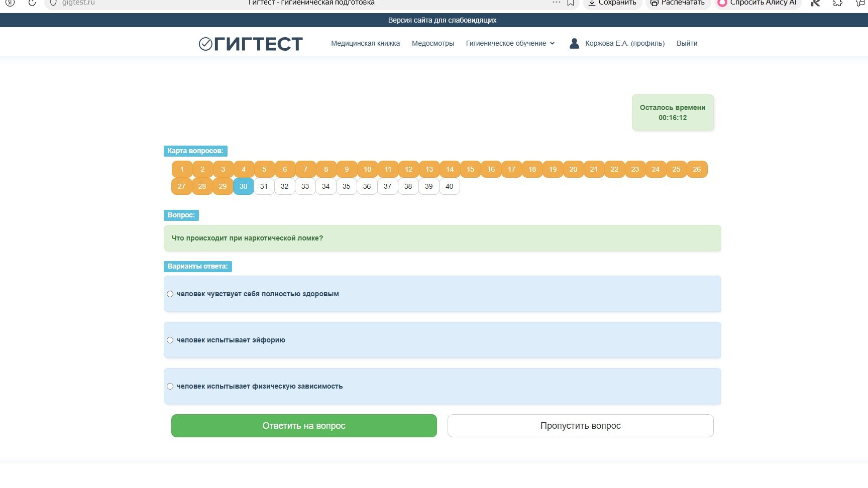This screenshot has height=488, width=868.
Task: Go to question 15 in question map
Action: (x=470, y=169)
